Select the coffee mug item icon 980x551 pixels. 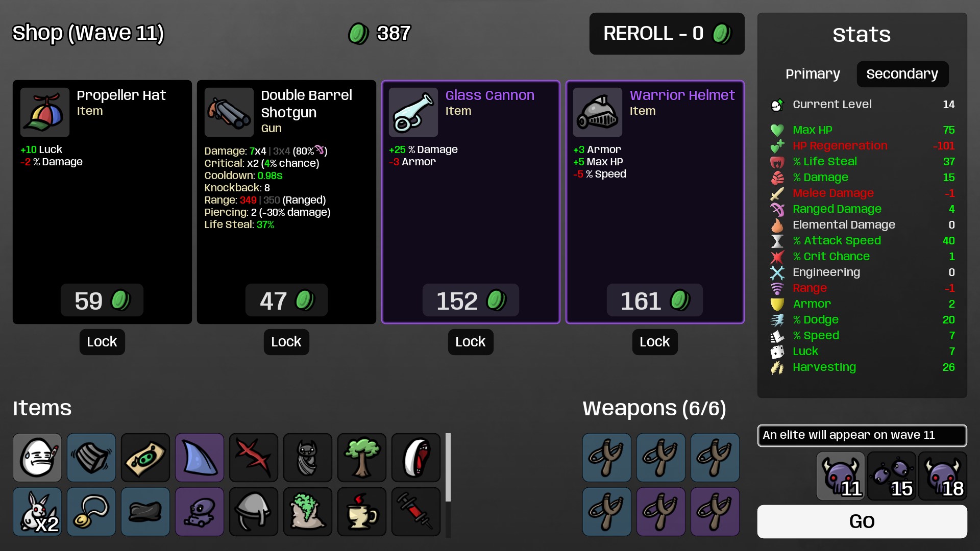pyautogui.click(x=361, y=512)
